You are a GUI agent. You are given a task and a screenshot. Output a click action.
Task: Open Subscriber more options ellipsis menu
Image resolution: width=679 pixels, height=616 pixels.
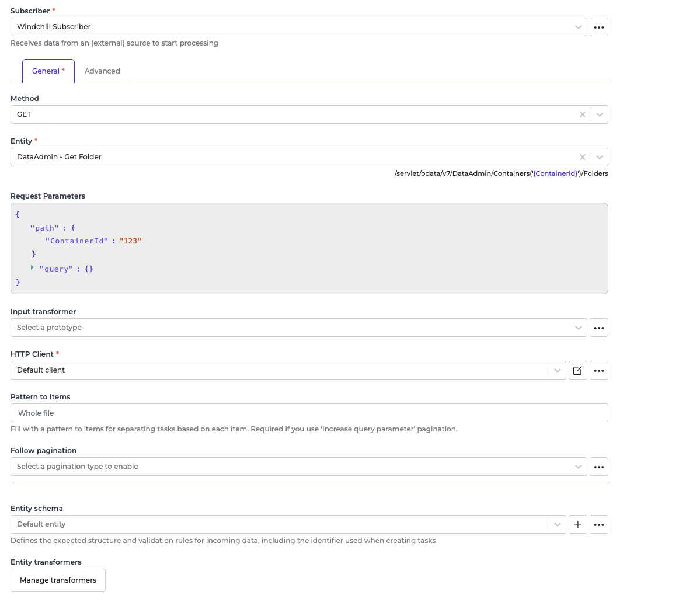tap(598, 27)
